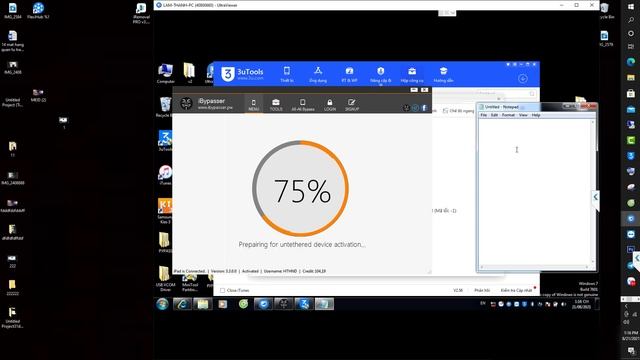
Task: Open the Notepad View menu
Action: pos(523,116)
